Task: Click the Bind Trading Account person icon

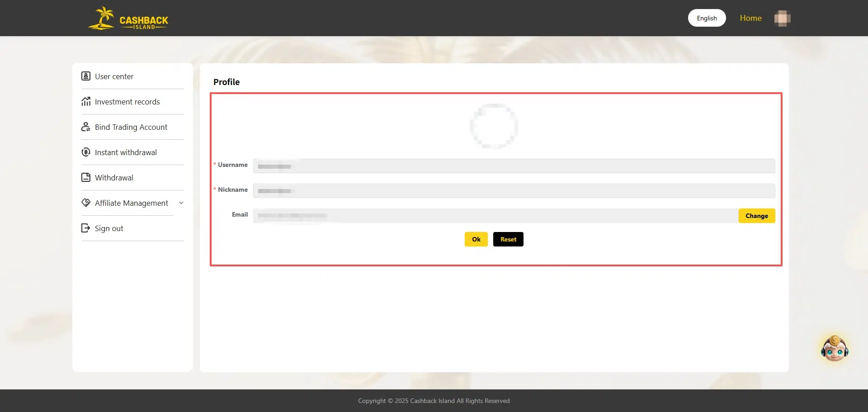Action: point(86,127)
